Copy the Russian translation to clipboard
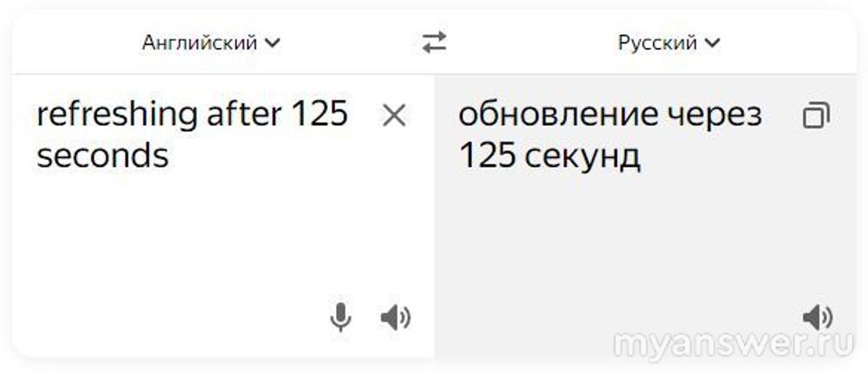 tap(817, 116)
